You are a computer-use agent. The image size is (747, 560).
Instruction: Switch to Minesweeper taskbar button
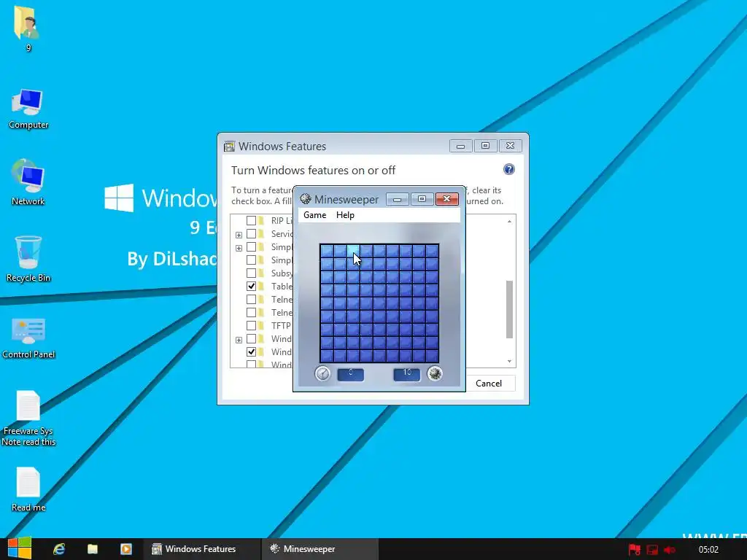[320, 549]
